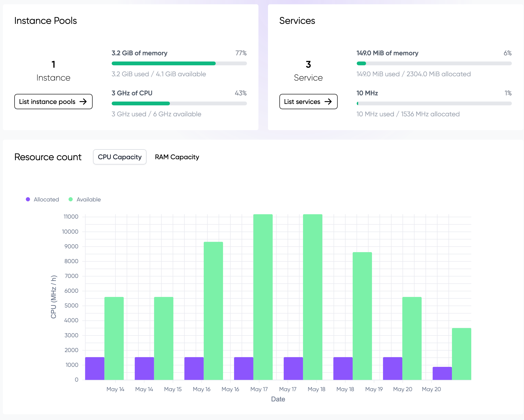Click services memory progress bar

click(x=434, y=63)
